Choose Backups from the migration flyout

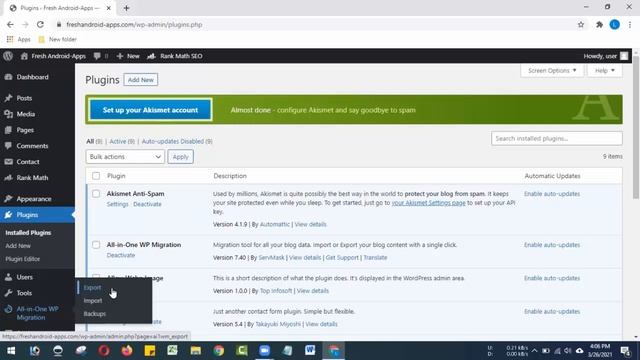95,313
